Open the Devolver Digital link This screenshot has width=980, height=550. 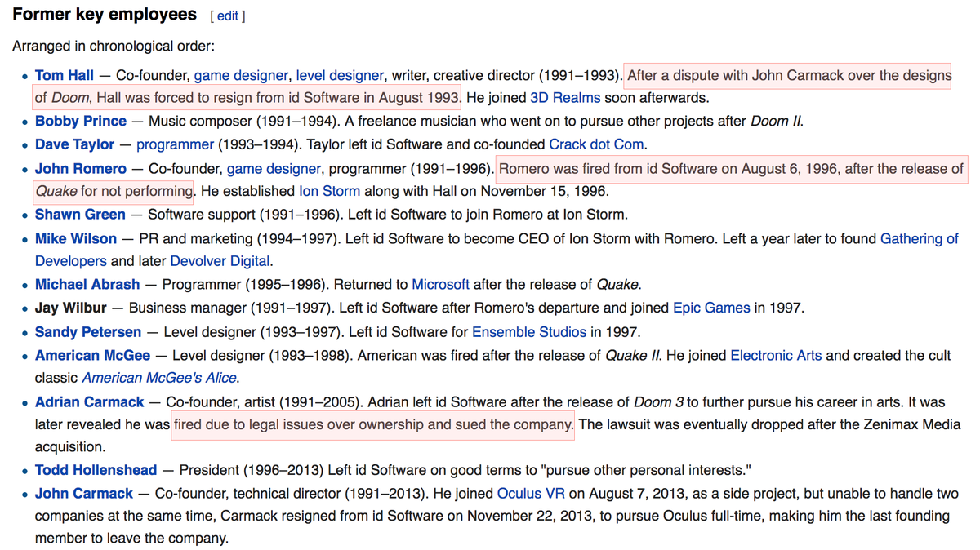pyautogui.click(x=220, y=261)
